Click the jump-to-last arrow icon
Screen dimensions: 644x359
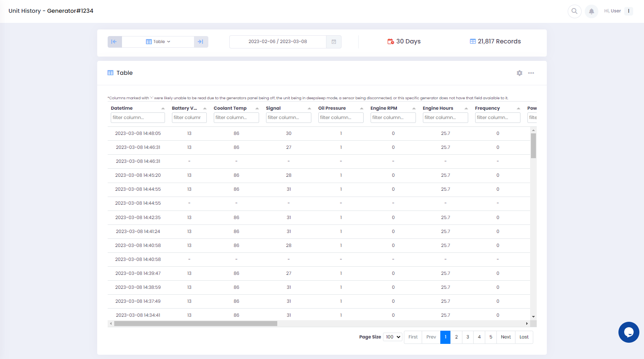tap(201, 42)
